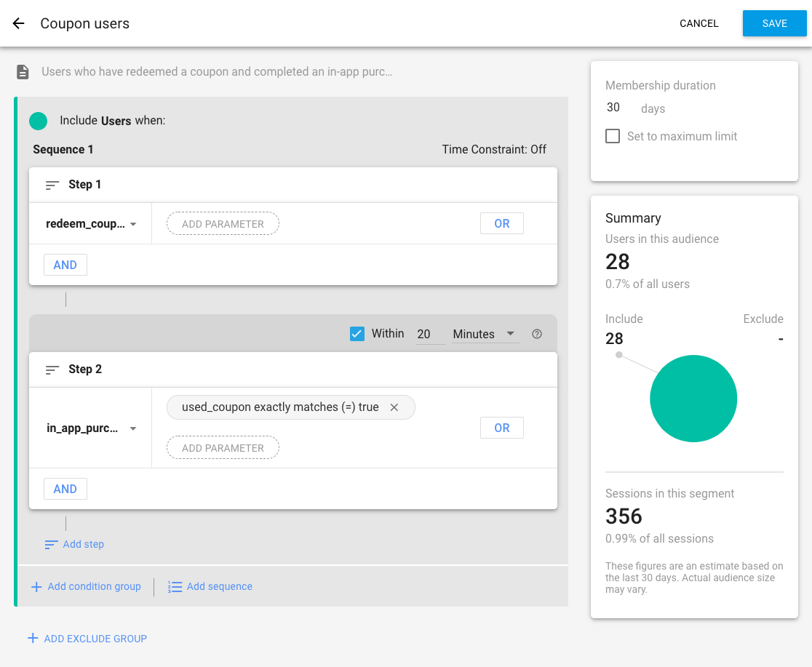This screenshot has width=812, height=667.
Task: Click the description document icon
Action: (23, 72)
